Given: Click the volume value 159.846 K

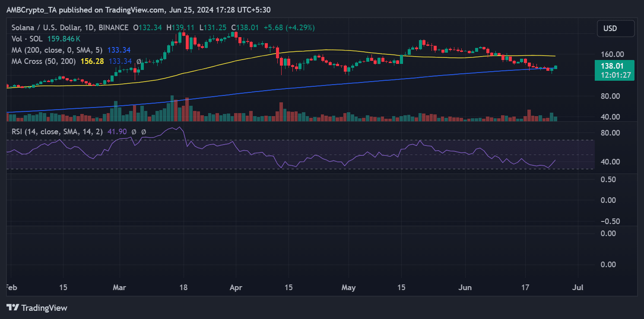Looking at the screenshot, I should 63,39.
